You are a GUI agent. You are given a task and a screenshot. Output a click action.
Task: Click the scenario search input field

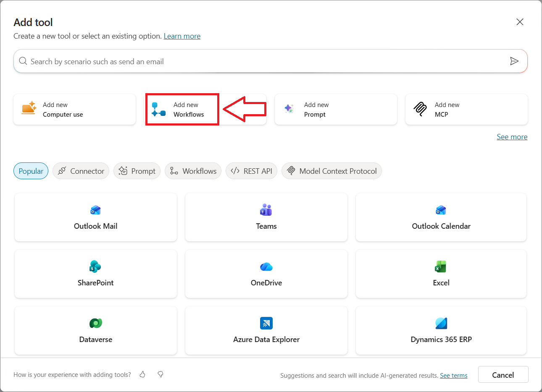point(271,61)
